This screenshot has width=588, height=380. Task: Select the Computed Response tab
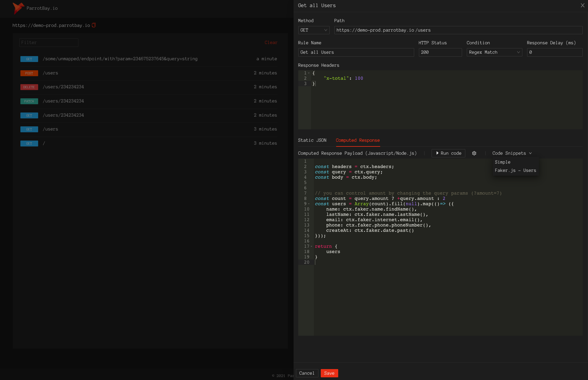click(358, 140)
